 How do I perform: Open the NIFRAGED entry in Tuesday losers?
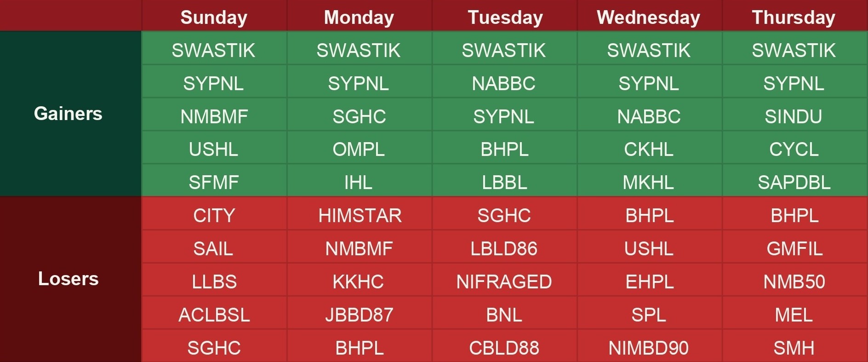pos(504,282)
